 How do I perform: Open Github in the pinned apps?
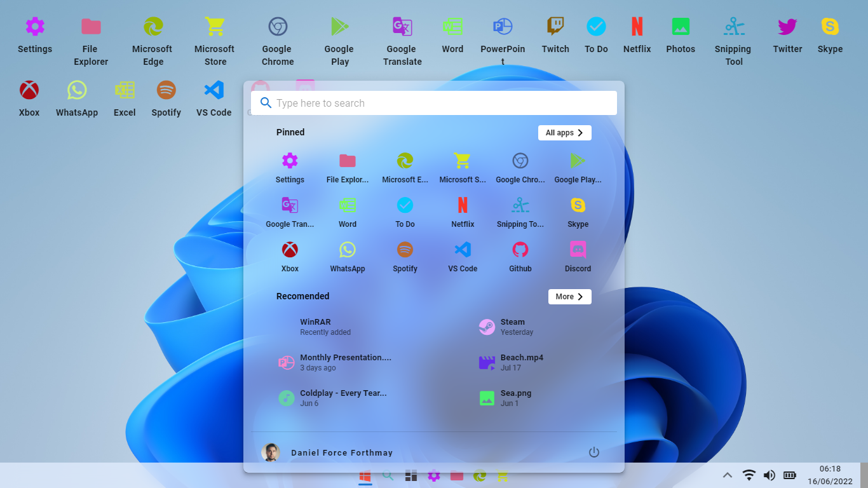(520, 257)
